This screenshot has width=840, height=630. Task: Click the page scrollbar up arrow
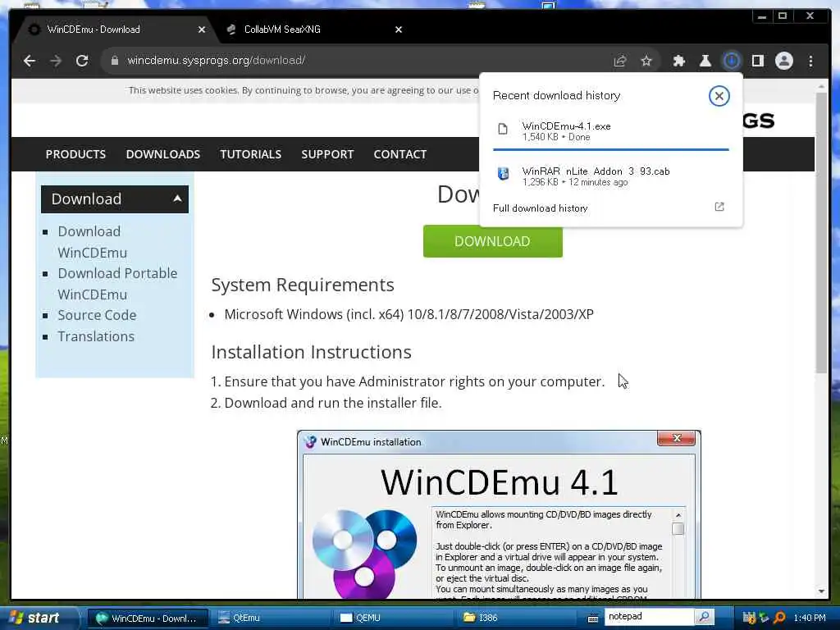(821, 85)
